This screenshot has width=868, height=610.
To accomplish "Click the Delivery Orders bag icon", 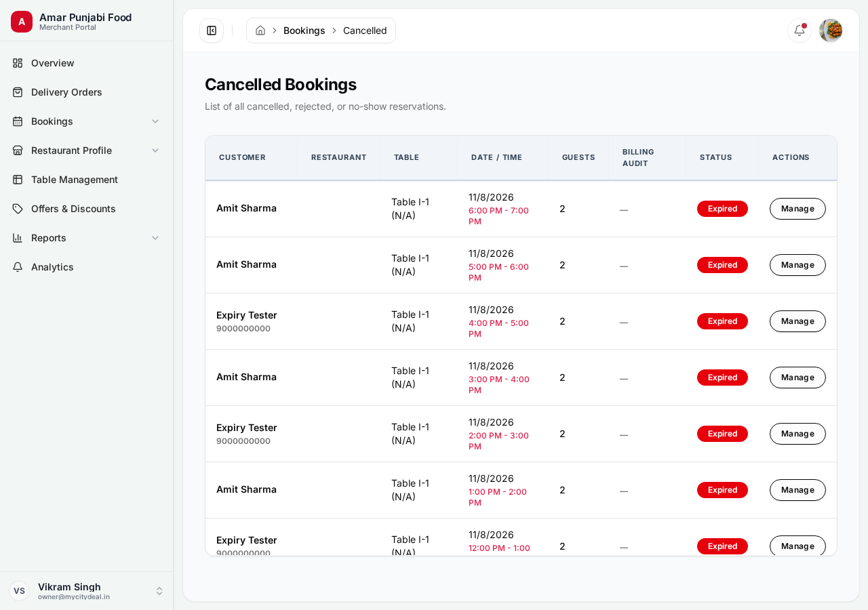I will coord(18,92).
